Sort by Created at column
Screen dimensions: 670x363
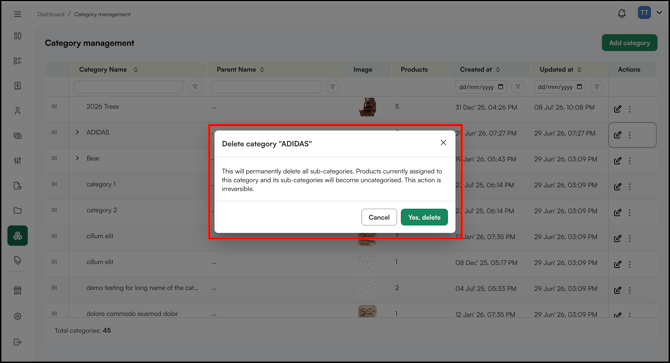click(498, 70)
